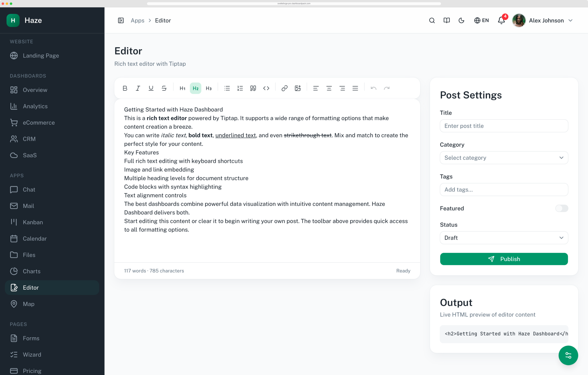Select the strikethrough formatting icon
Screen dimensions: 588x375
click(164, 88)
